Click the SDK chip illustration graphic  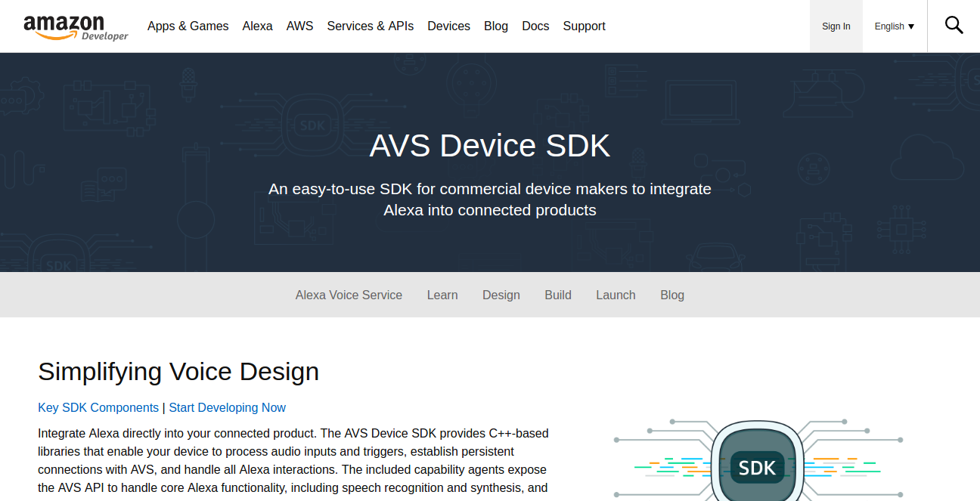click(757, 467)
